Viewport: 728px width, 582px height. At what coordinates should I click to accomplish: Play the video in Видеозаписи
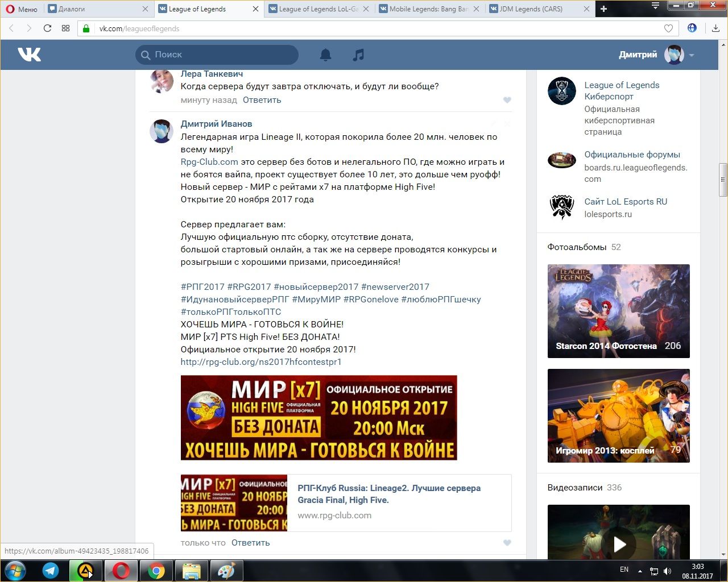click(x=619, y=544)
